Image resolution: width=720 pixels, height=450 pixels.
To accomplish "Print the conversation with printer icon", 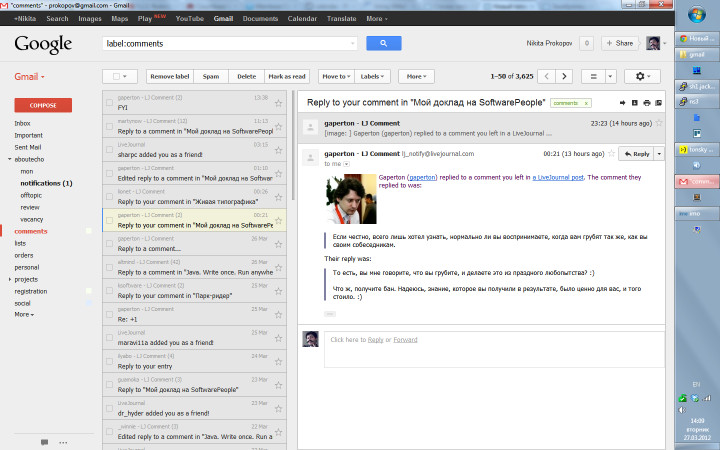I will (647, 103).
